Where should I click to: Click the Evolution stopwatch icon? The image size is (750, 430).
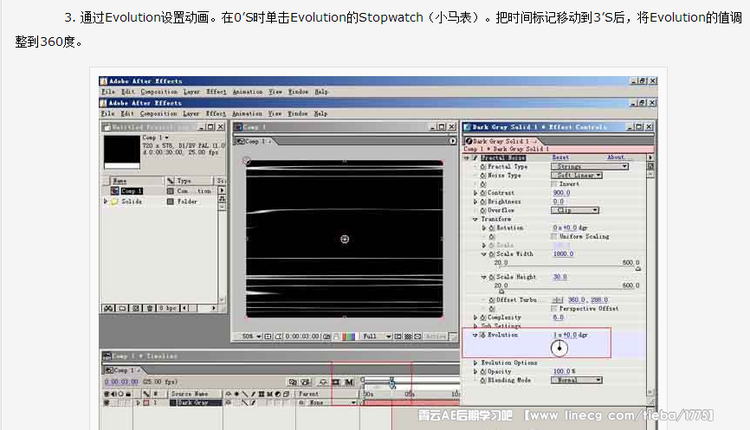[x=483, y=335]
